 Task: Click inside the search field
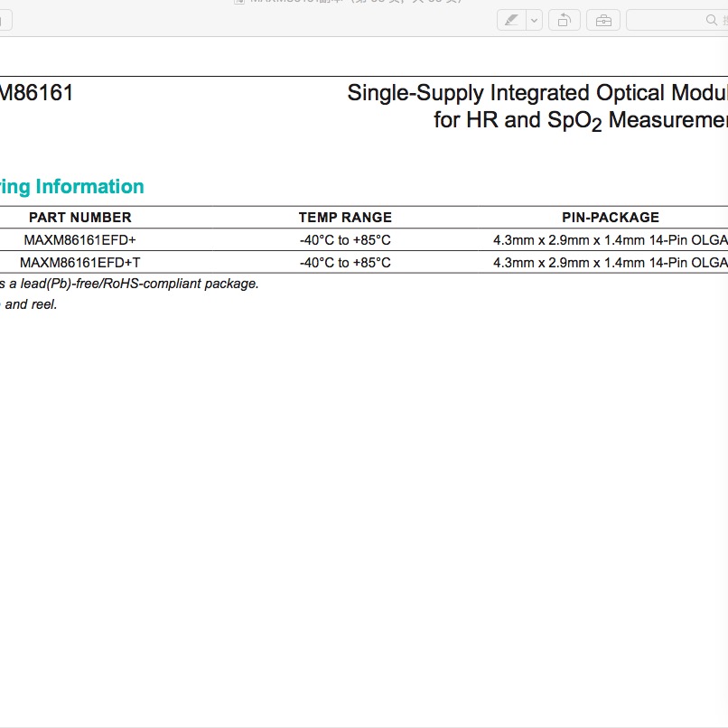668,20
